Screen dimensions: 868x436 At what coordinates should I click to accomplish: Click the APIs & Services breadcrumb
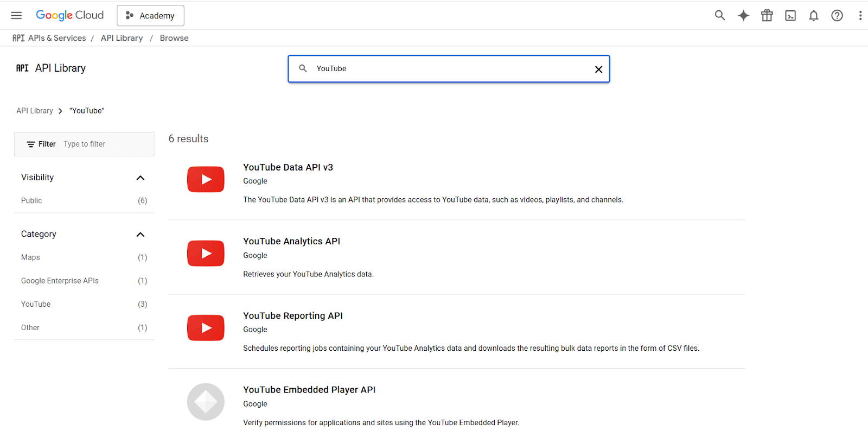click(57, 38)
